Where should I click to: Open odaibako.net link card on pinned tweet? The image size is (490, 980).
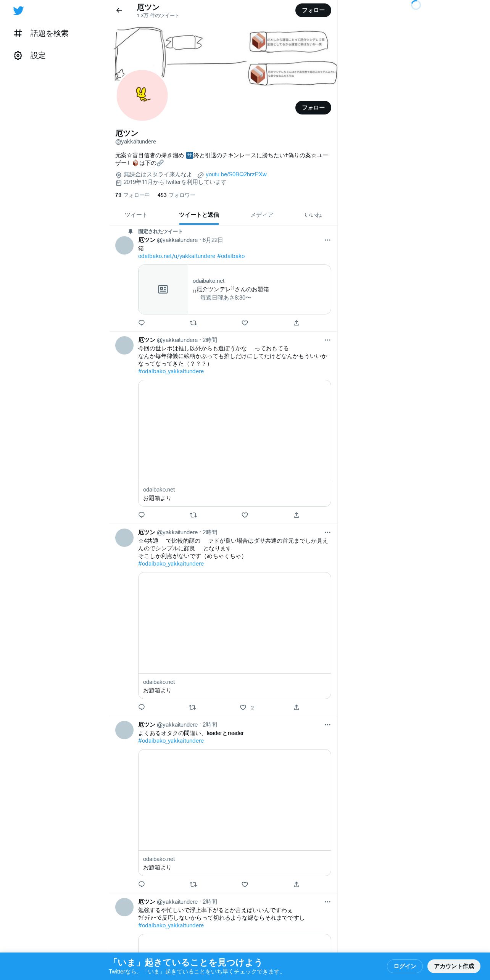point(234,289)
